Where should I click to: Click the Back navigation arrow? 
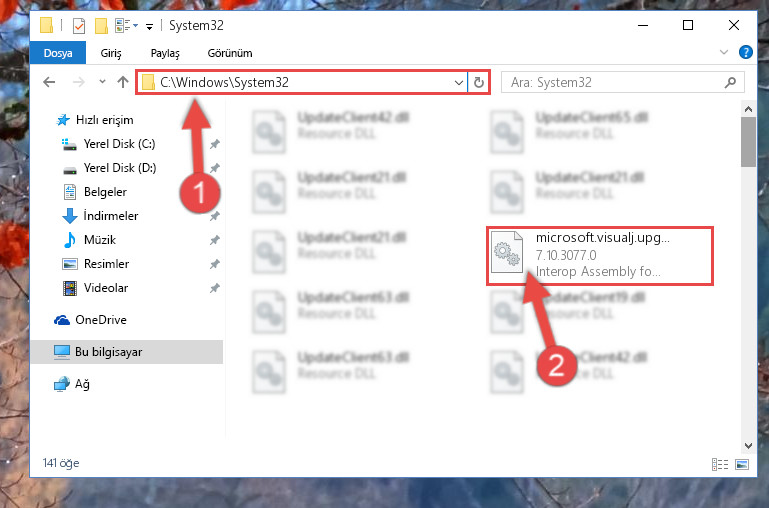49,82
